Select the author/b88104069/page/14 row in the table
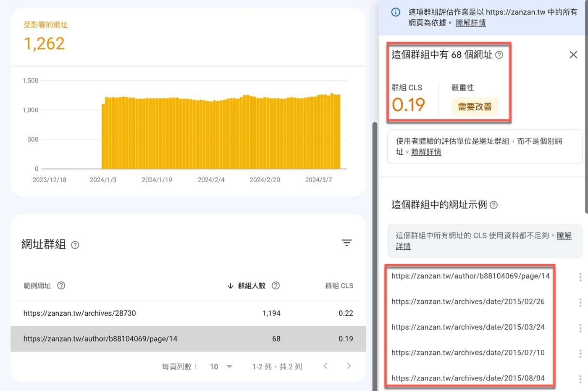588x391 pixels. tap(188, 339)
